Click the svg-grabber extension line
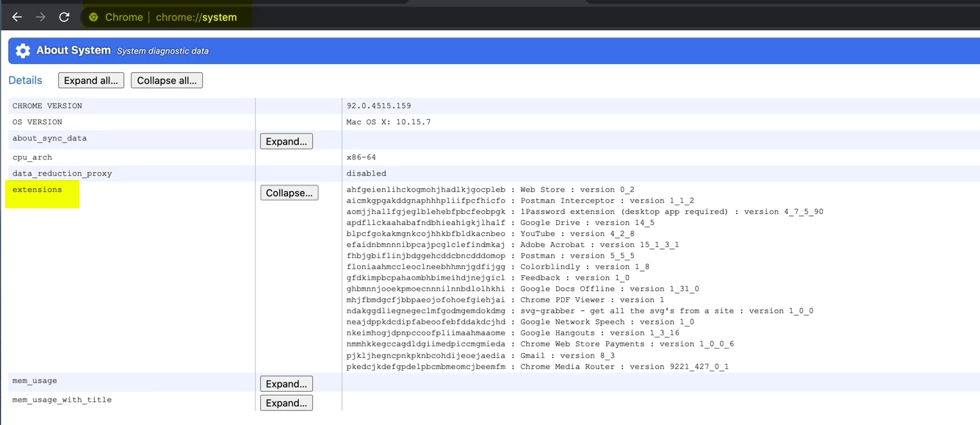This screenshot has height=425, width=980. pyautogui.click(x=580, y=311)
